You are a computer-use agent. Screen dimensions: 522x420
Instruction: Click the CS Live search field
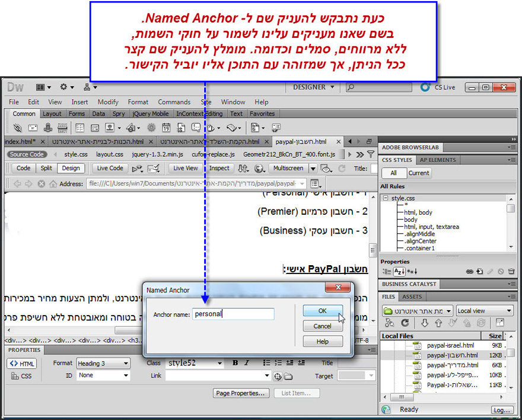click(x=379, y=87)
